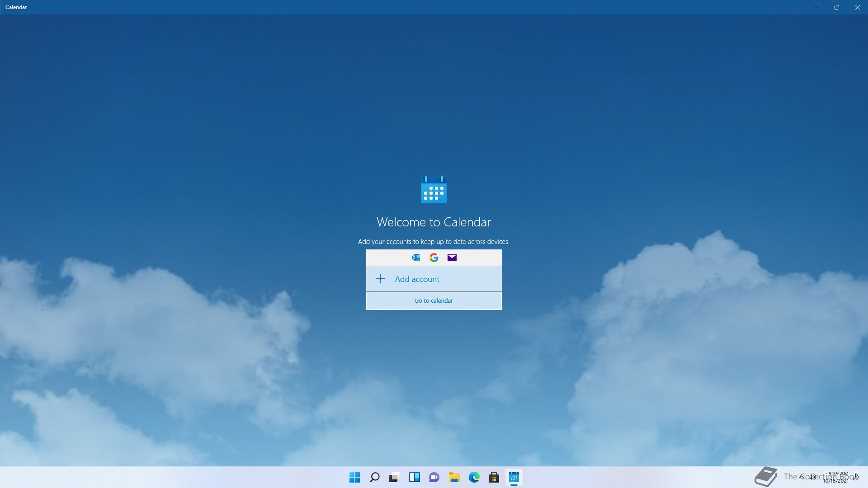Click the purple mail envelope icon
This screenshot has width=868, height=488.
pyautogui.click(x=452, y=258)
